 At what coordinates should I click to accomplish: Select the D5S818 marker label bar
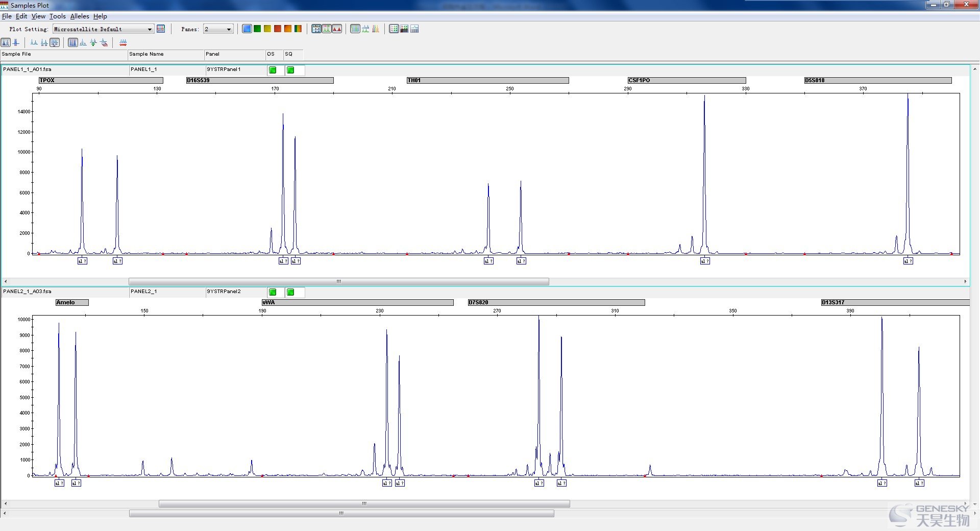click(x=878, y=80)
